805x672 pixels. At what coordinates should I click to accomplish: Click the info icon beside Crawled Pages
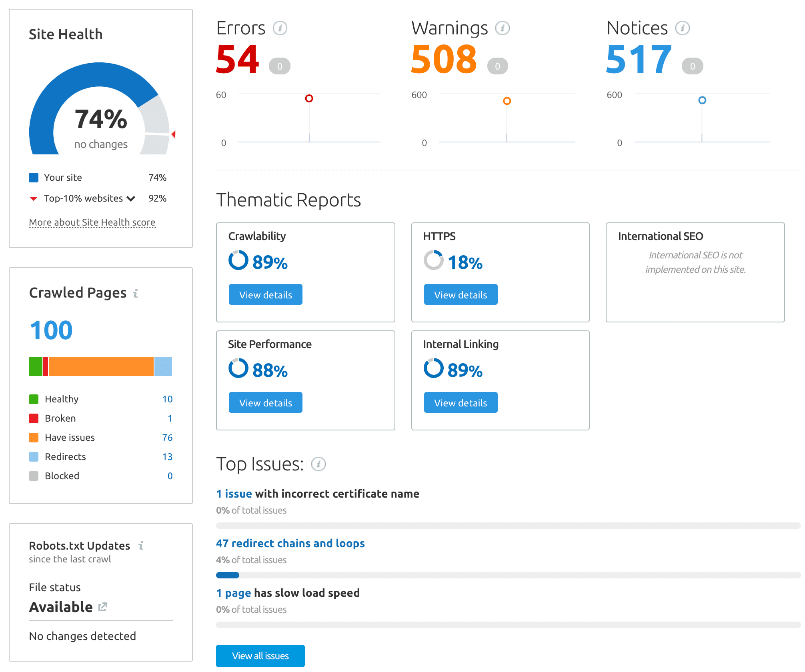(x=136, y=293)
